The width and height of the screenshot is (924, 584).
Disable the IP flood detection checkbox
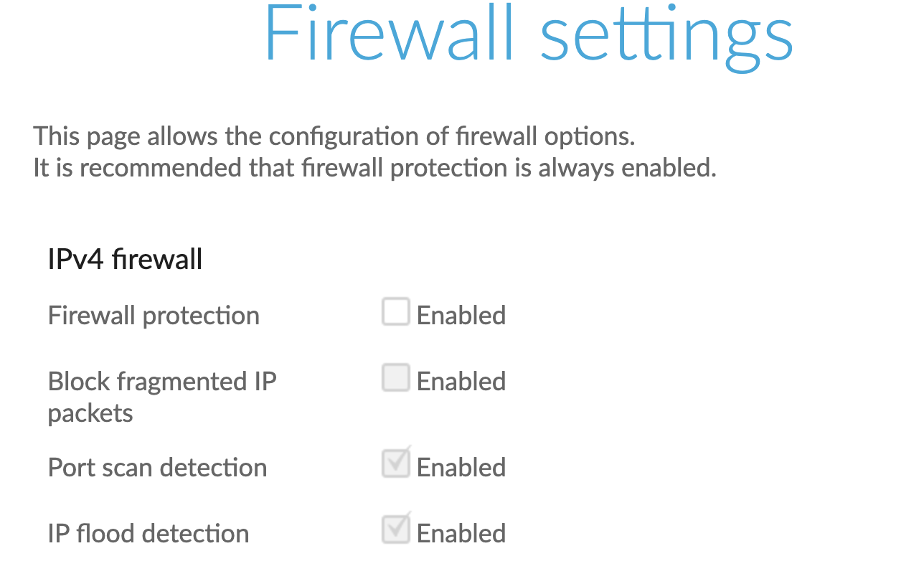click(395, 530)
